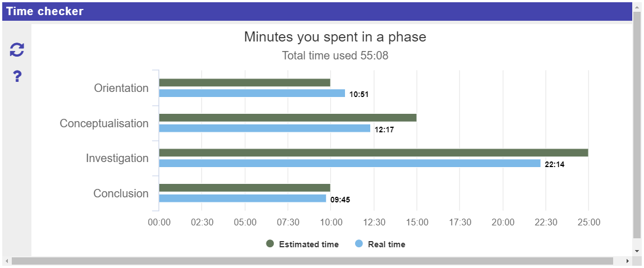
Task: Click the Investigation axis label
Action: pos(117,158)
